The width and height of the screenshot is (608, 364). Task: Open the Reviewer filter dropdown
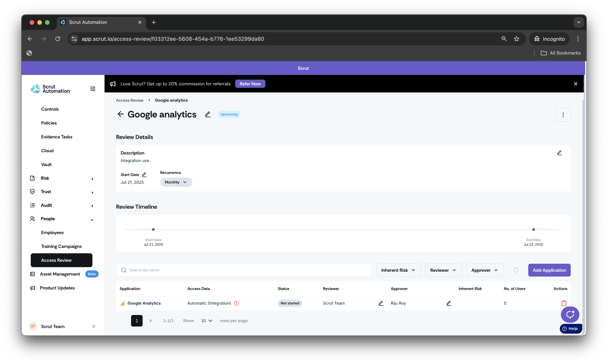coord(443,270)
